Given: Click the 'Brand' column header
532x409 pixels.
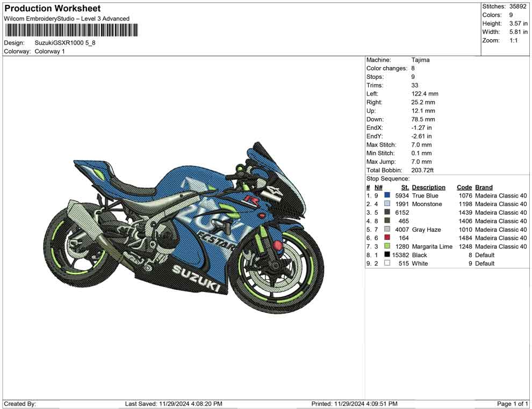Looking at the screenshot, I should (484, 187).
